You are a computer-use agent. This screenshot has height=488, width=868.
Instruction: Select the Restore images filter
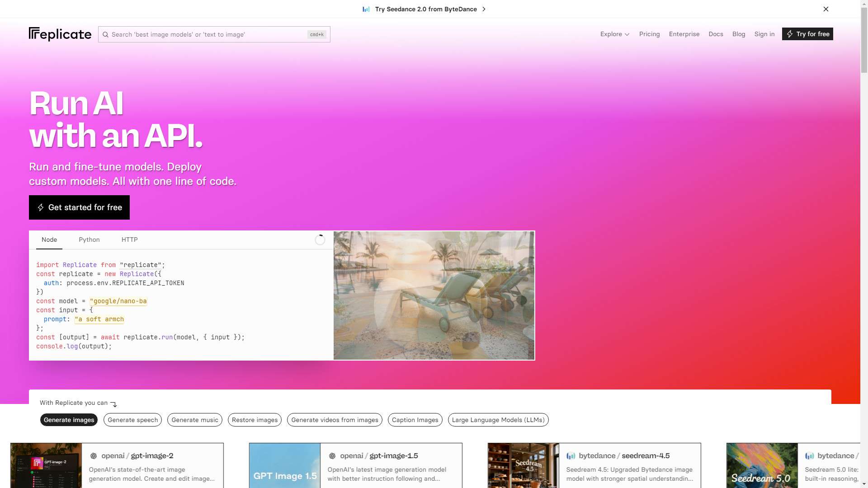point(255,420)
